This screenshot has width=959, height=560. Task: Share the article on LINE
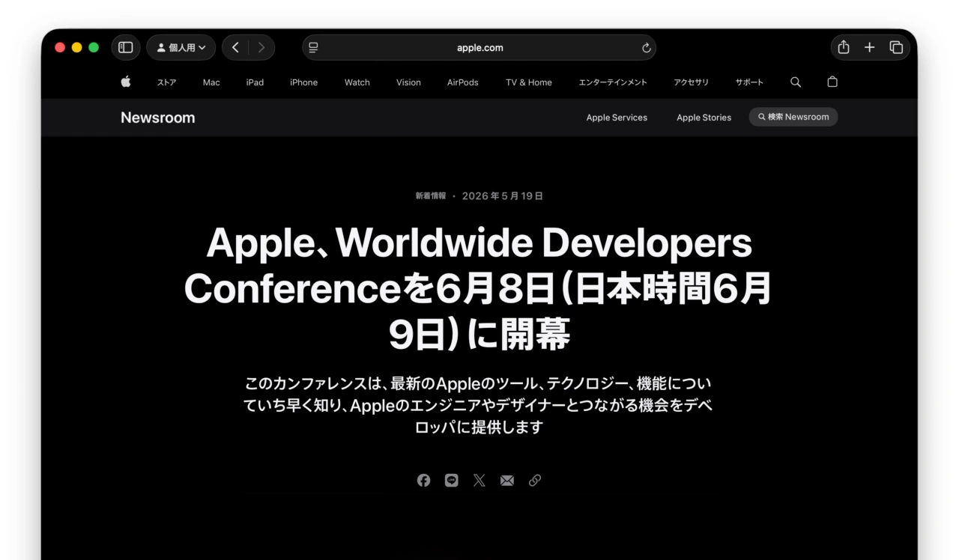click(451, 481)
